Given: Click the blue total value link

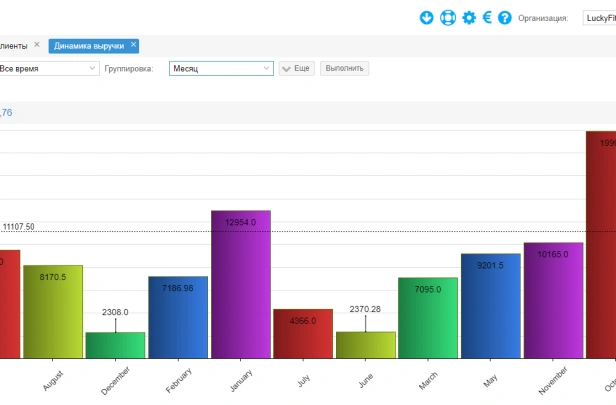Looking at the screenshot, I should click(x=6, y=113).
